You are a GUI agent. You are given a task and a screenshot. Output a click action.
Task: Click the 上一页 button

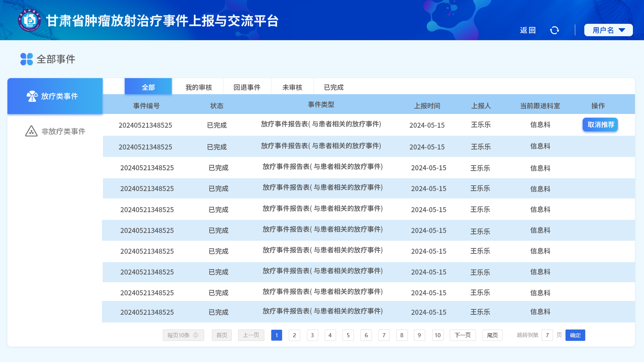coord(251,335)
